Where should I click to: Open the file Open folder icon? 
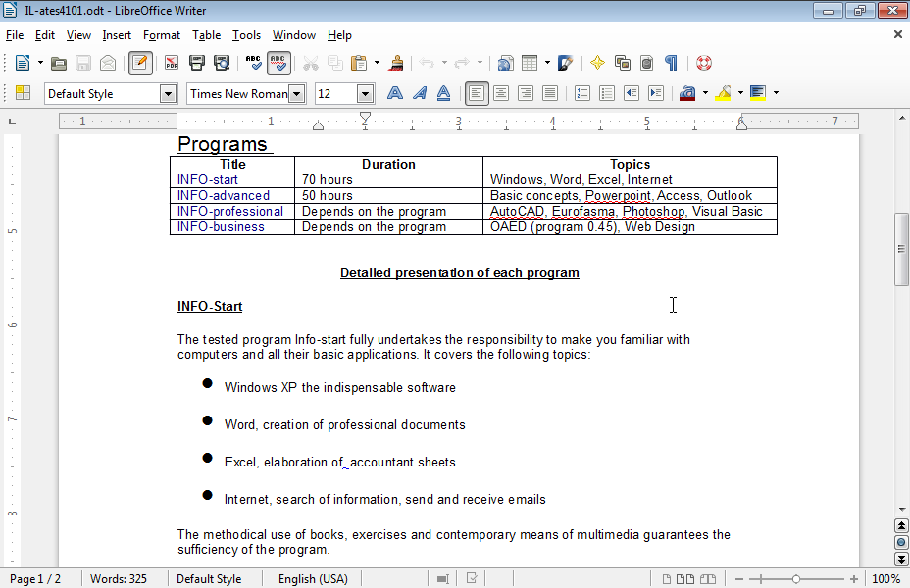58,63
